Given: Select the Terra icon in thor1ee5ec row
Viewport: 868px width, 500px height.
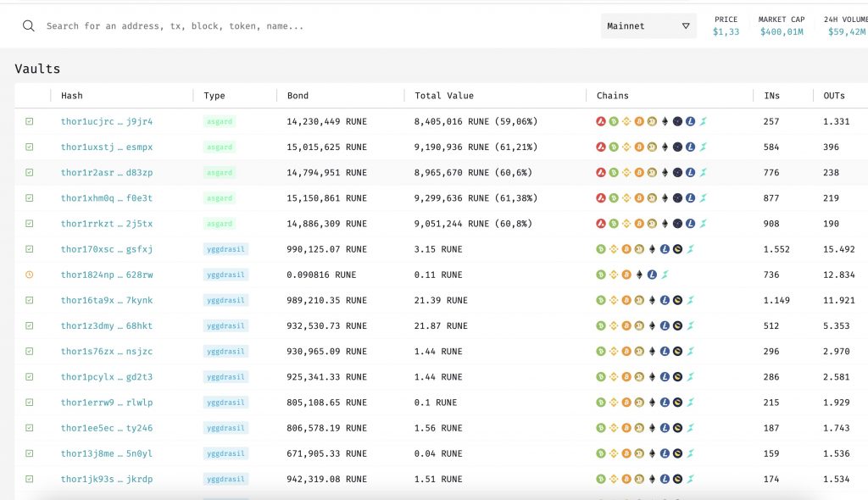Looking at the screenshot, I should click(x=677, y=428).
